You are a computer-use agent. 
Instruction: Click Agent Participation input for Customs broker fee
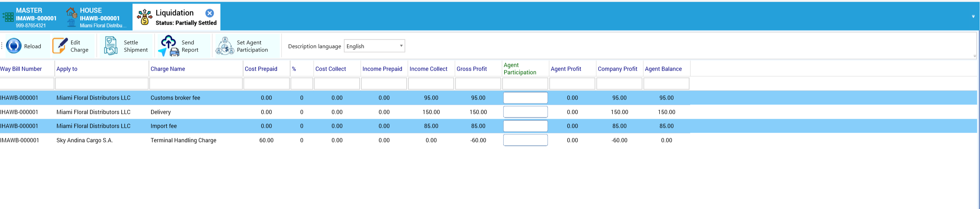pyautogui.click(x=525, y=98)
